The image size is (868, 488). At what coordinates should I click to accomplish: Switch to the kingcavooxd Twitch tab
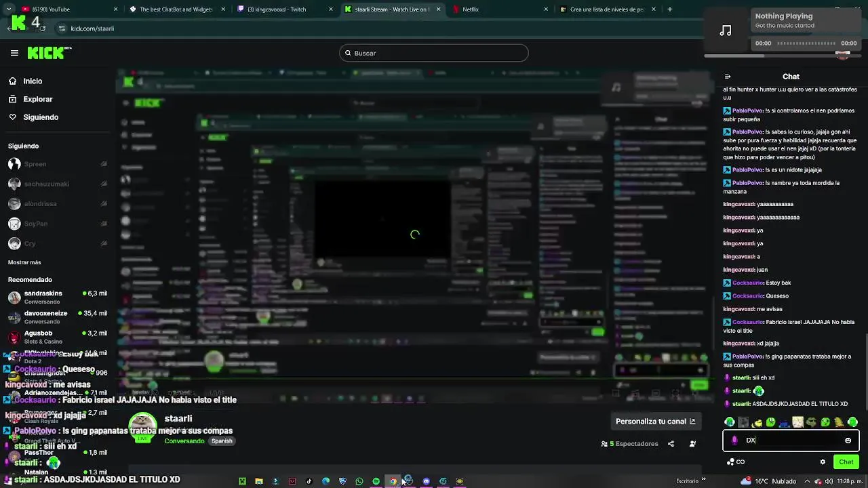point(283,9)
